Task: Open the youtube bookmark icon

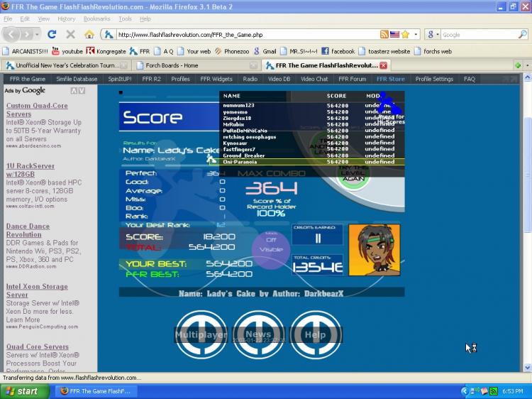Action: (55, 51)
